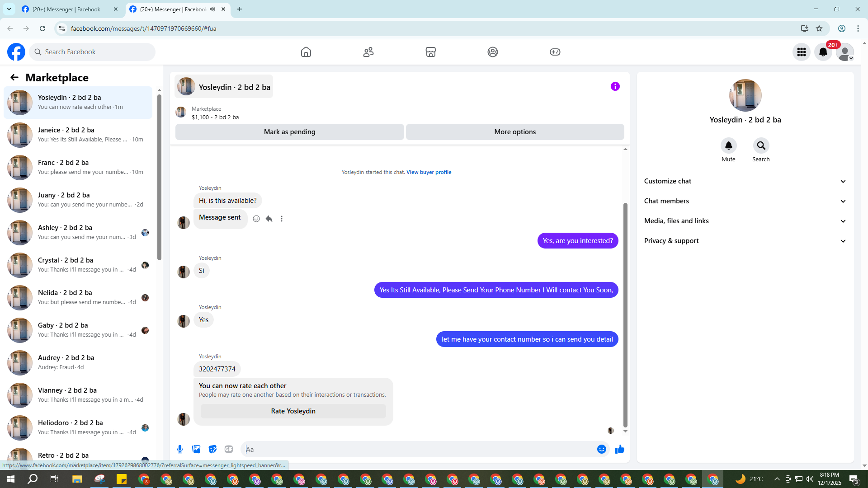This screenshot has width=868, height=488.
Task: Switch to the first Messenger browser tab
Action: (70, 9)
